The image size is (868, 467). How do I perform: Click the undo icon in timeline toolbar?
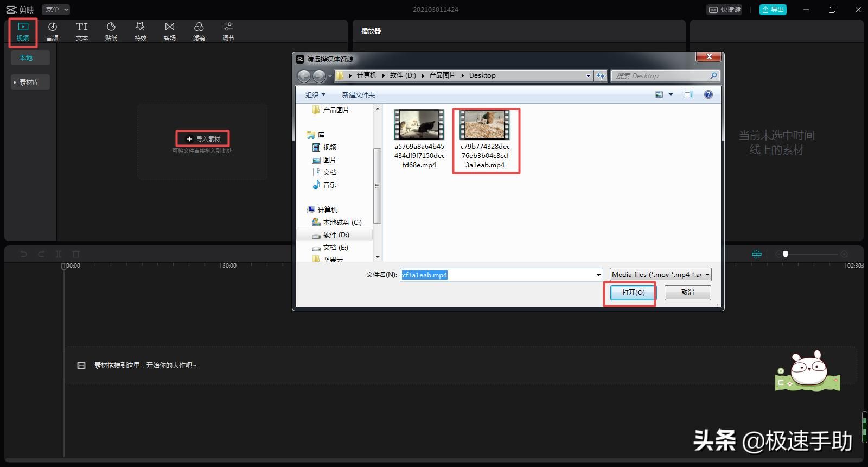23,254
